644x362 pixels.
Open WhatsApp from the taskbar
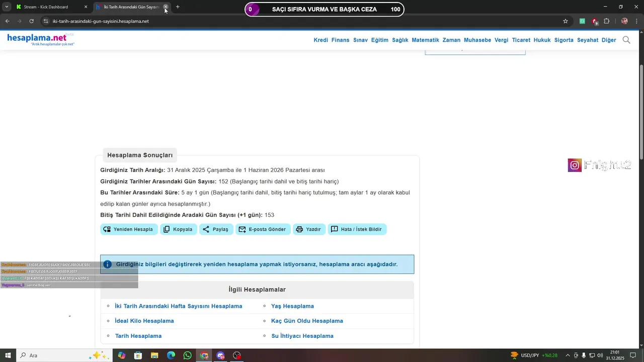coord(188,355)
